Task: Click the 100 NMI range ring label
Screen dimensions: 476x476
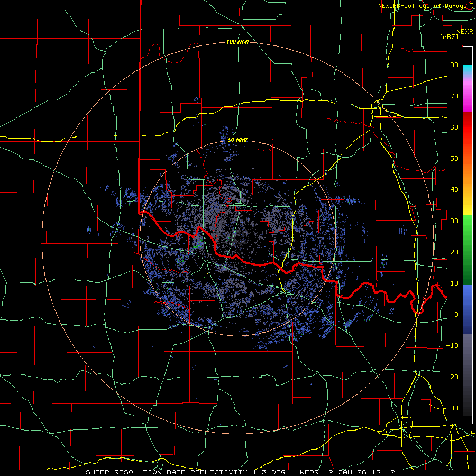Action: pyautogui.click(x=237, y=42)
